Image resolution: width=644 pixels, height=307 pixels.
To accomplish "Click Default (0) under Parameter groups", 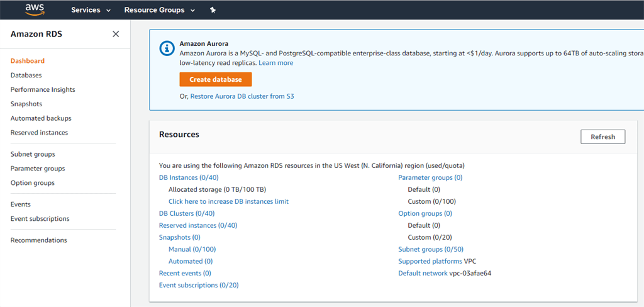I will pyautogui.click(x=424, y=189).
